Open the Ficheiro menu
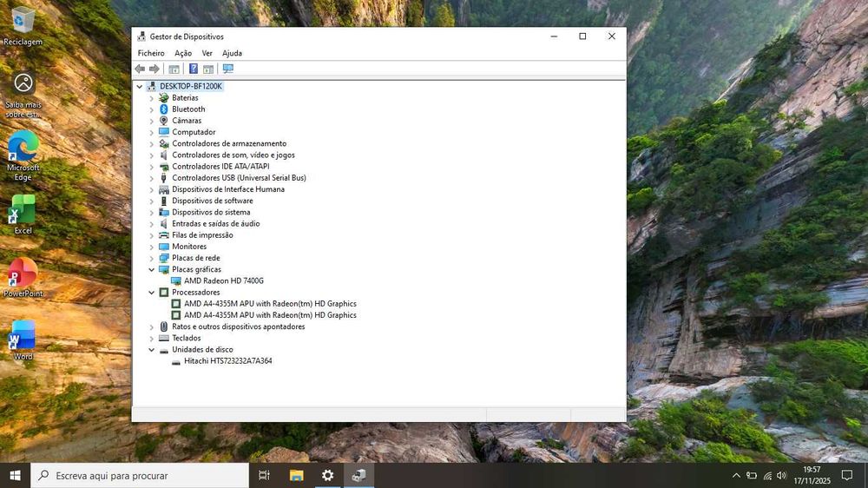 pyautogui.click(x=151, y=53)
